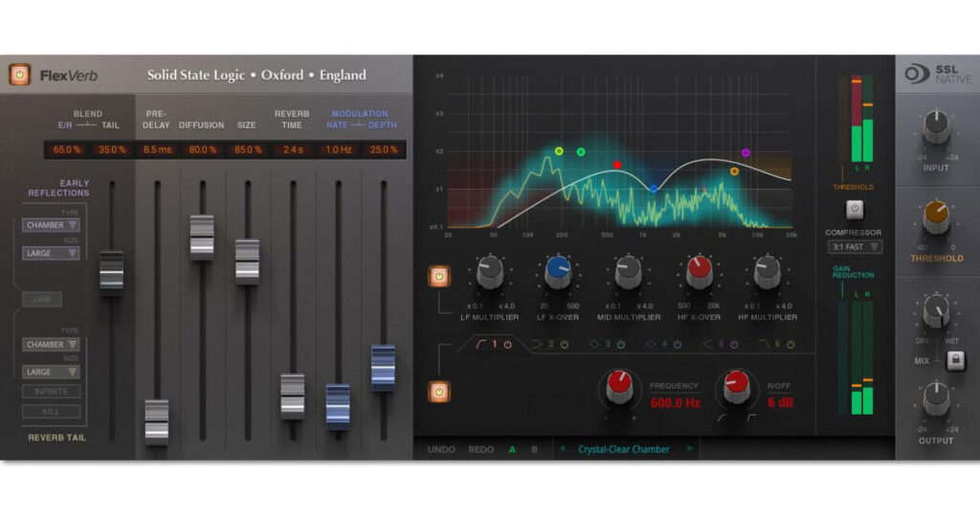
Task: Select the orange EQ node on graph
Action: [734, 171]
